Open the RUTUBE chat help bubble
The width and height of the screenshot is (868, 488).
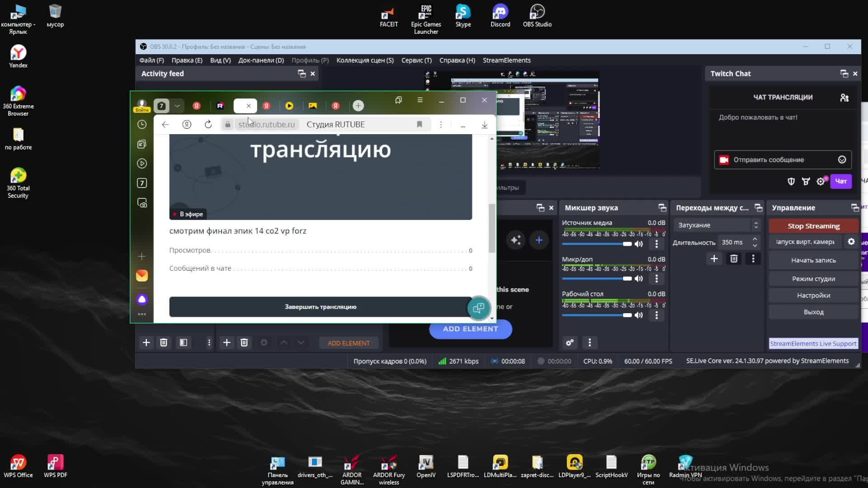point(478,308)
